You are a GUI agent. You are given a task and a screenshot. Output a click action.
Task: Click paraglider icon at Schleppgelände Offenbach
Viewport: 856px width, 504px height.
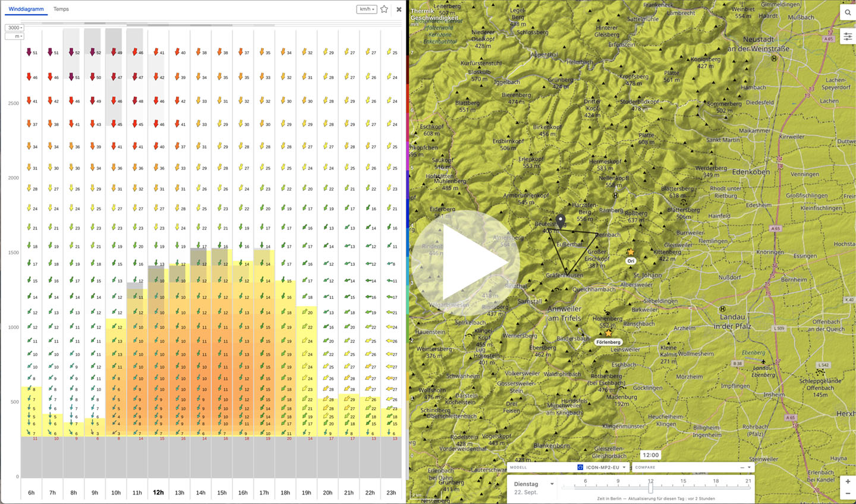820,373
